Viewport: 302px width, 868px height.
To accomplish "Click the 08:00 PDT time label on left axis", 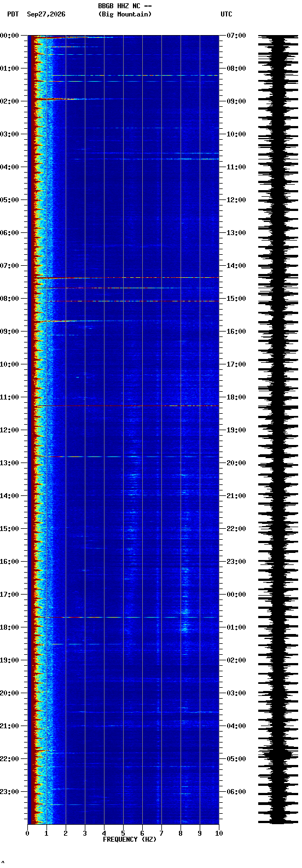I will coord(10,299).
